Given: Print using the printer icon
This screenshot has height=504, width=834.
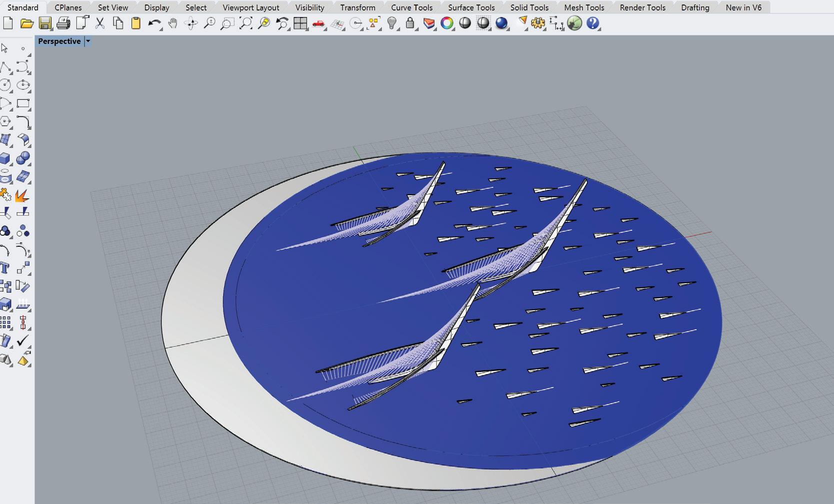Looking at the screenshot, I should click(63, 23).
